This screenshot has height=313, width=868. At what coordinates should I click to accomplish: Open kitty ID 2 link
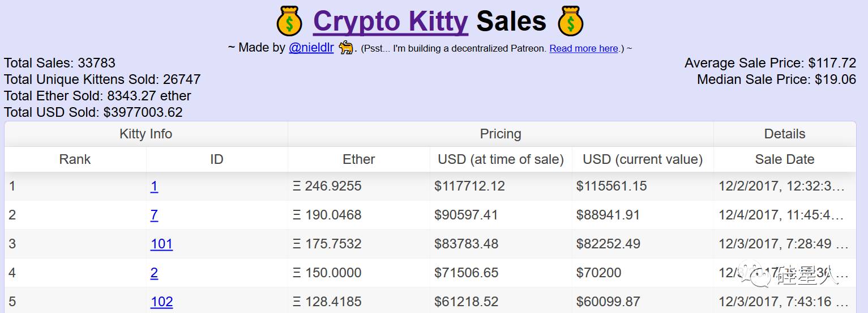coord(154,273)
